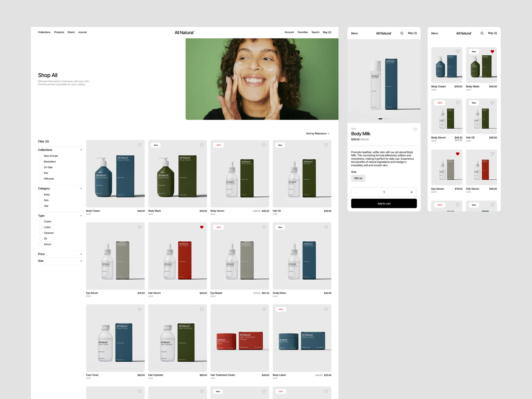Open Favorites from header menu
Viewport: 532px width, 399px height.
tap(303, 32)
